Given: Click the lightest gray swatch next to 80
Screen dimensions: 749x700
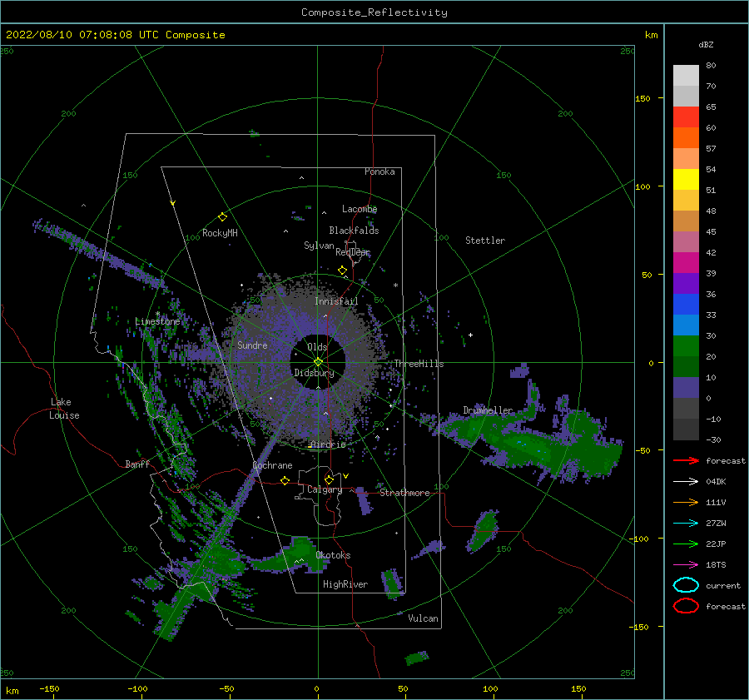Looking at the screenshot, I should (x=686, y=75).
